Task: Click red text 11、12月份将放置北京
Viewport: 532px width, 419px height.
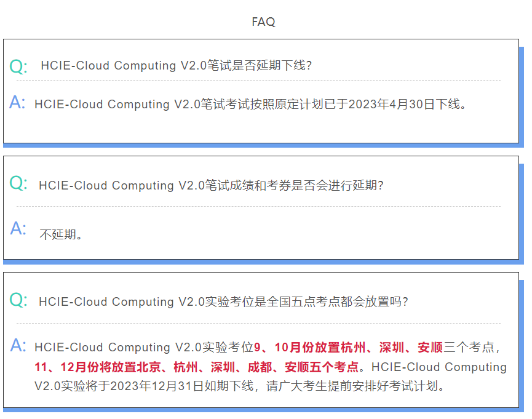Action: pos(98,367)
